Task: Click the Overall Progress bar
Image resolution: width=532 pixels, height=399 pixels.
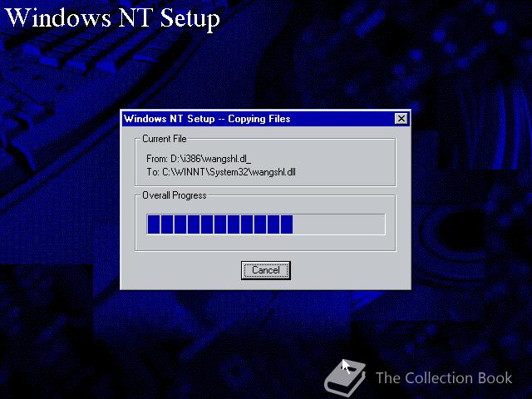Action: pyautogui.click(x=266, y=224)
